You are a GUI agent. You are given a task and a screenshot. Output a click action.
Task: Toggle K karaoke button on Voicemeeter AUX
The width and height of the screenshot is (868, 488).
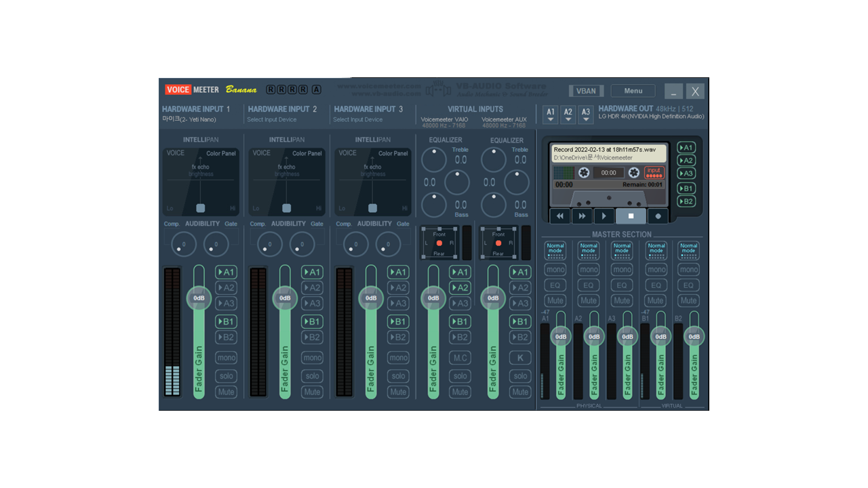[520, 357]
